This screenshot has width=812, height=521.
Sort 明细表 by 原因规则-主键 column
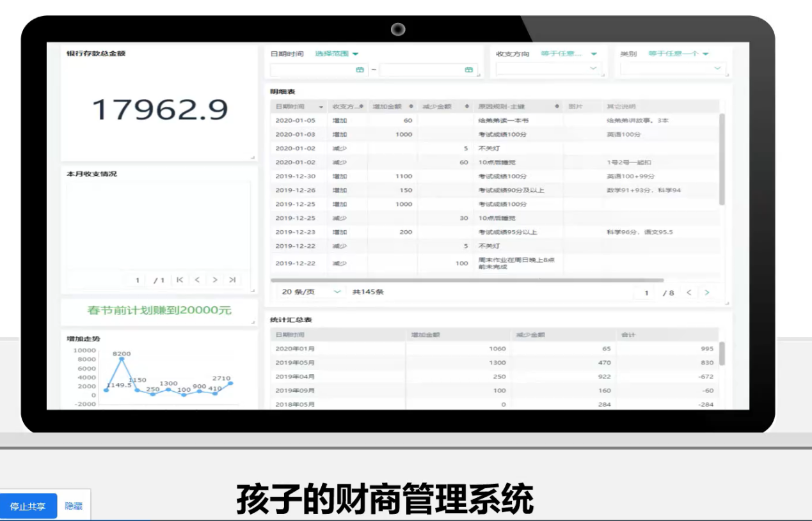pyautogui.click(x=557, y=107)
